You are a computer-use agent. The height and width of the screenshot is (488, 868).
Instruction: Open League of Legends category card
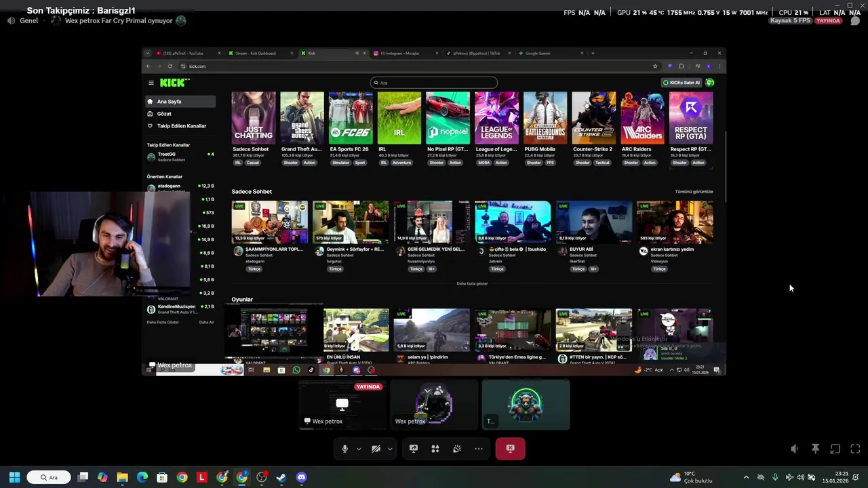tap(496, 129)
